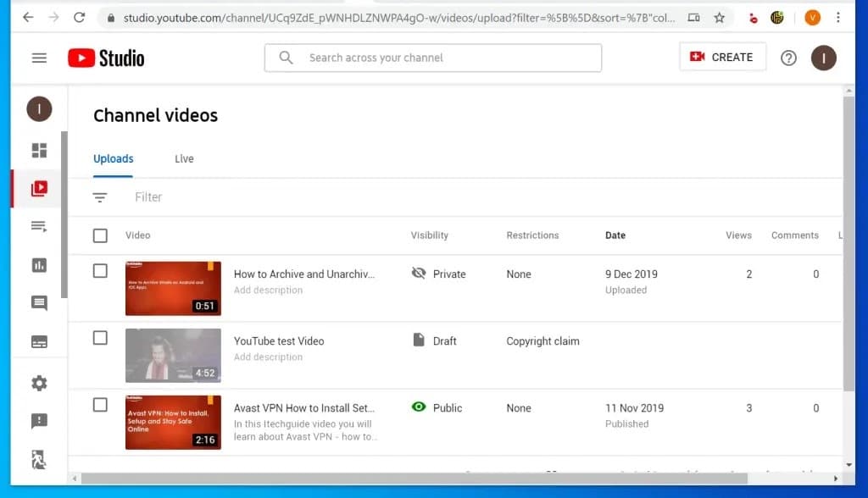Open the hamburger navigation menu
Viewport: 868px width, 498px height.
coord(39,58)
